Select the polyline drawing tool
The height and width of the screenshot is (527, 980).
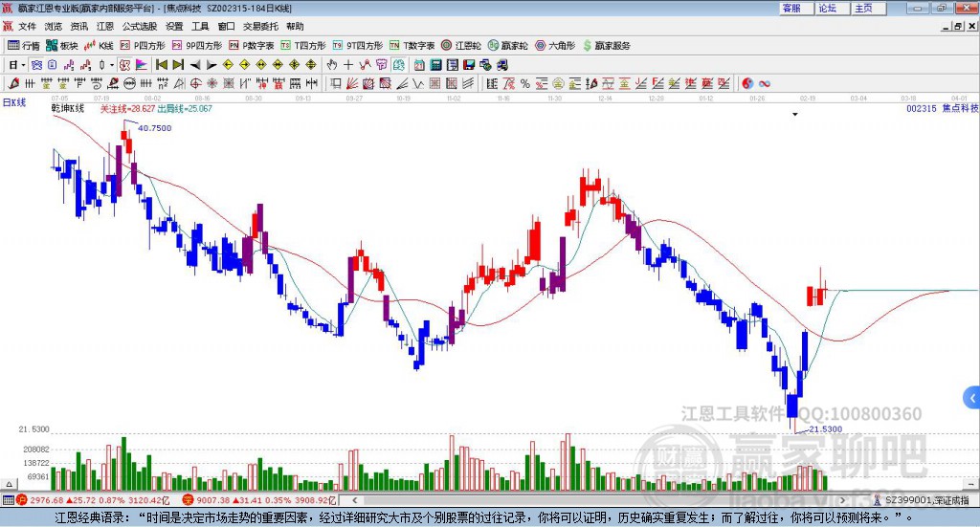(x=365, y=65)
